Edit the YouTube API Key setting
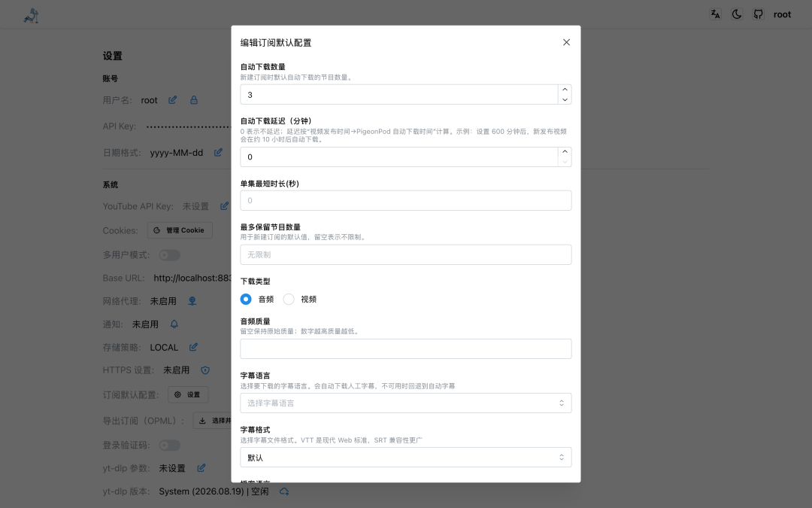 (224, 205)
